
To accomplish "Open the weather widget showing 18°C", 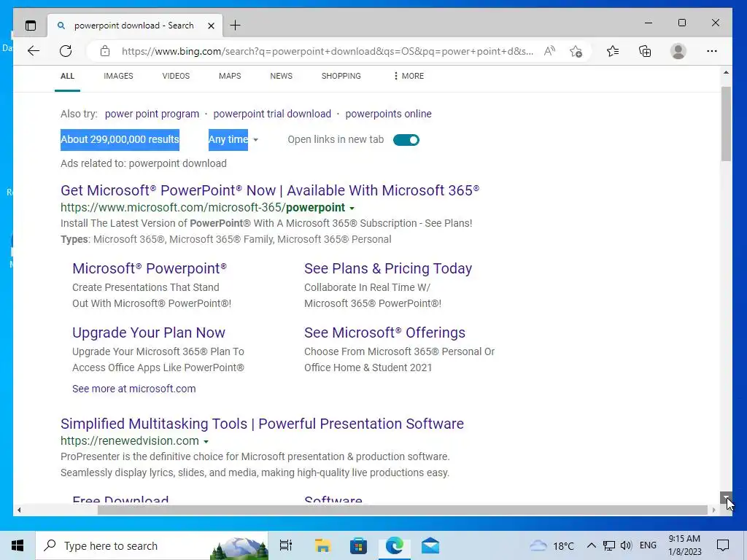I will click(551, 545).
